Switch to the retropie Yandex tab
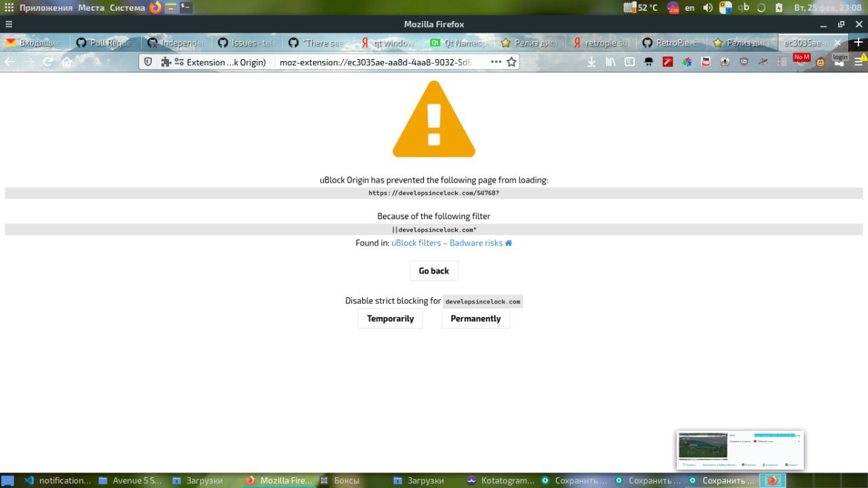 [601, 42]
